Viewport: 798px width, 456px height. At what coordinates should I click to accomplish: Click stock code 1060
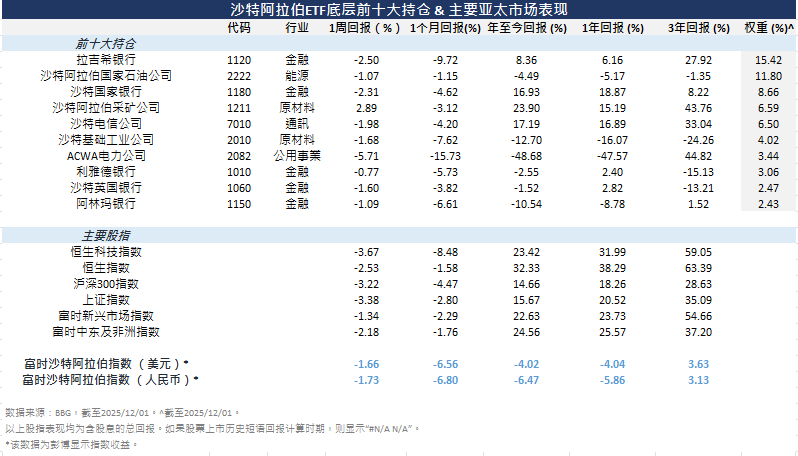coord(239,188)
